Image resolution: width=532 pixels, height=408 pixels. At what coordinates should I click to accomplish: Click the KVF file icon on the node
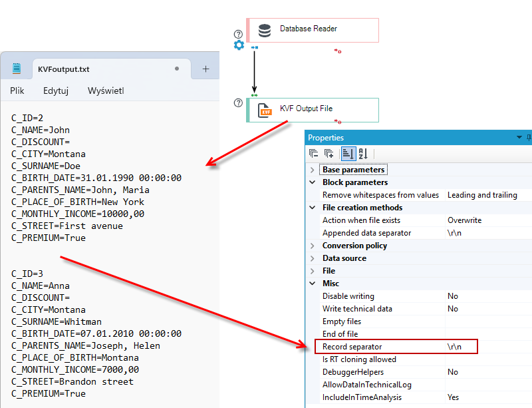click(265, 110)
